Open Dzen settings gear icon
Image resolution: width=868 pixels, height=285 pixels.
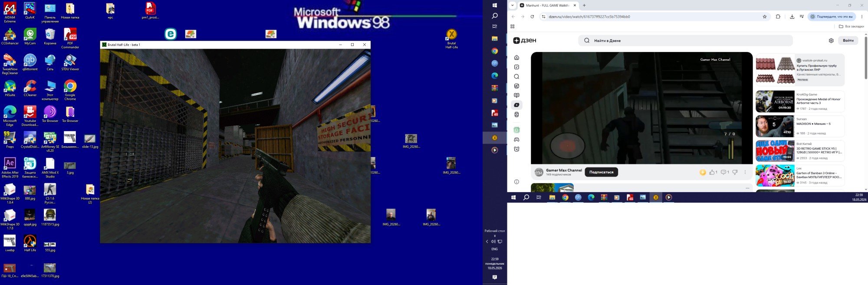tap(831, 40)
